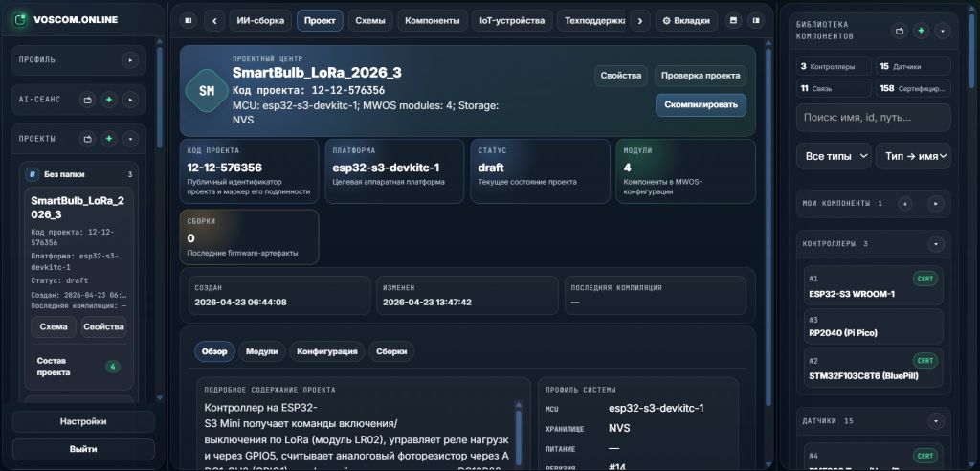The image size is (980, 471).
Task: Open Схема for SmartBulb project in sidebar
Action: (54, 326)
